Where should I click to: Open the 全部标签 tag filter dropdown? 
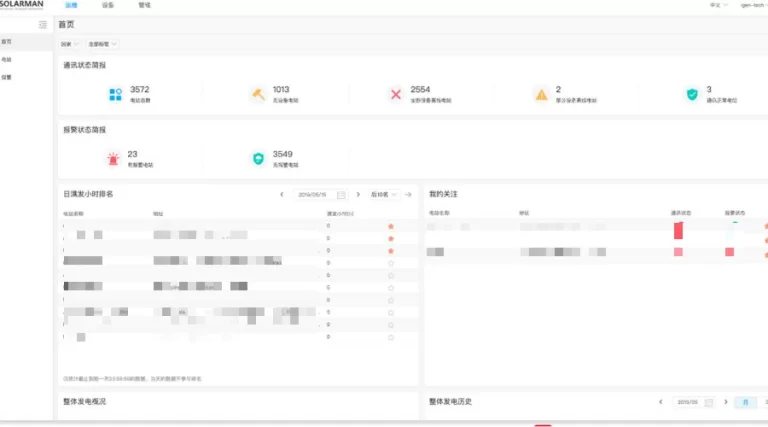coord(103,44)
